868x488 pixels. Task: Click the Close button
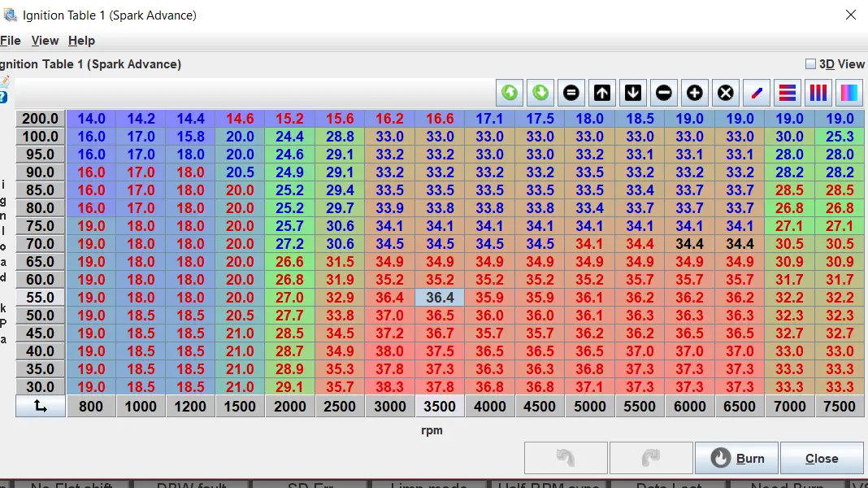(x=822, y=458)
